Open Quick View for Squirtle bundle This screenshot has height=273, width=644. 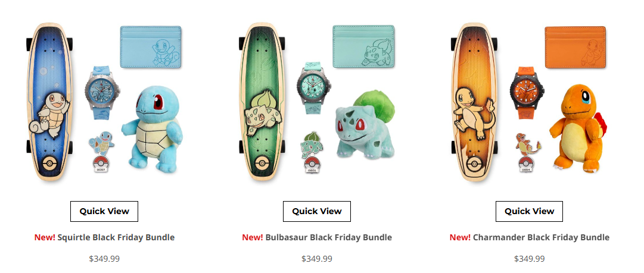(104, 211)
